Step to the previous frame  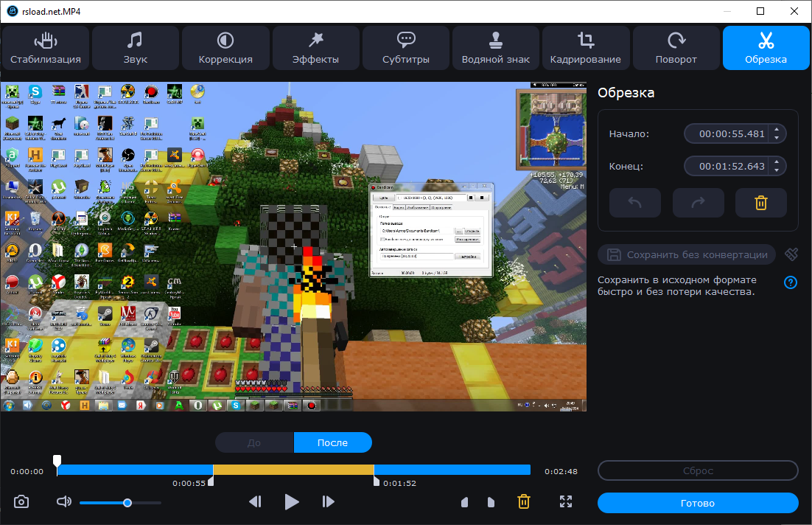pyautogui.click(x=255, y=501)
